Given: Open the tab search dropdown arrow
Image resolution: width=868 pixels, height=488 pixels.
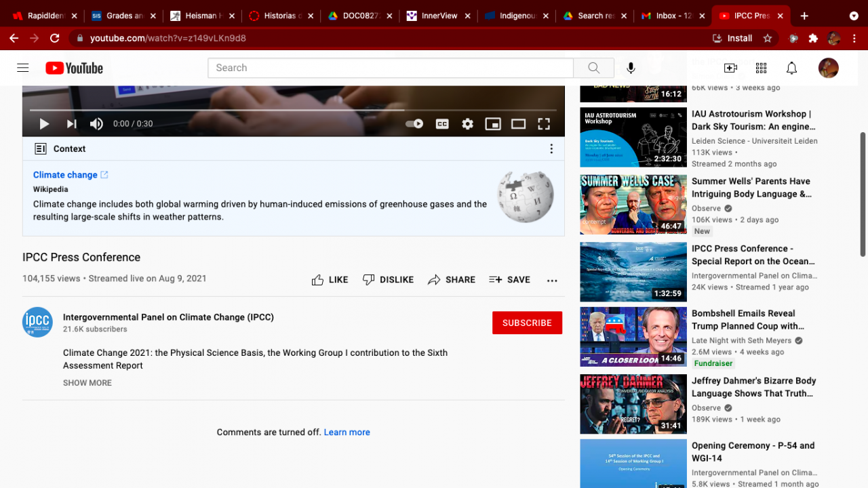Looking at the screenshot, I should [x=854, y=16].
